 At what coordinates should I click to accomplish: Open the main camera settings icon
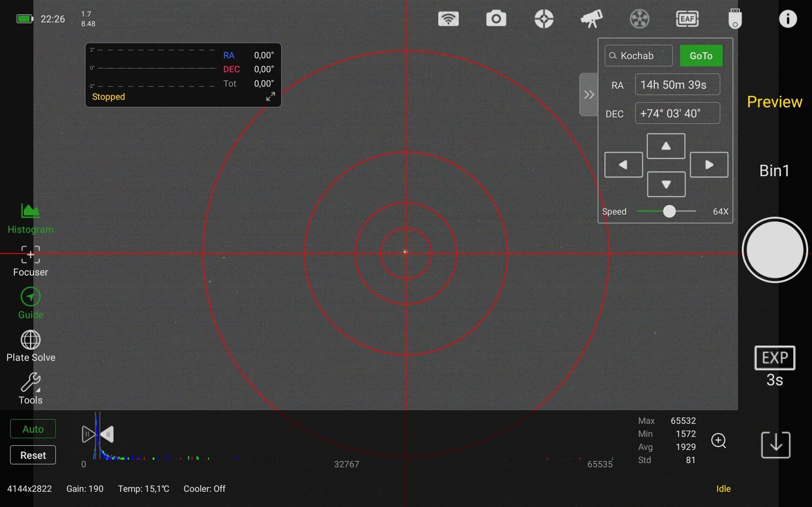496,18
